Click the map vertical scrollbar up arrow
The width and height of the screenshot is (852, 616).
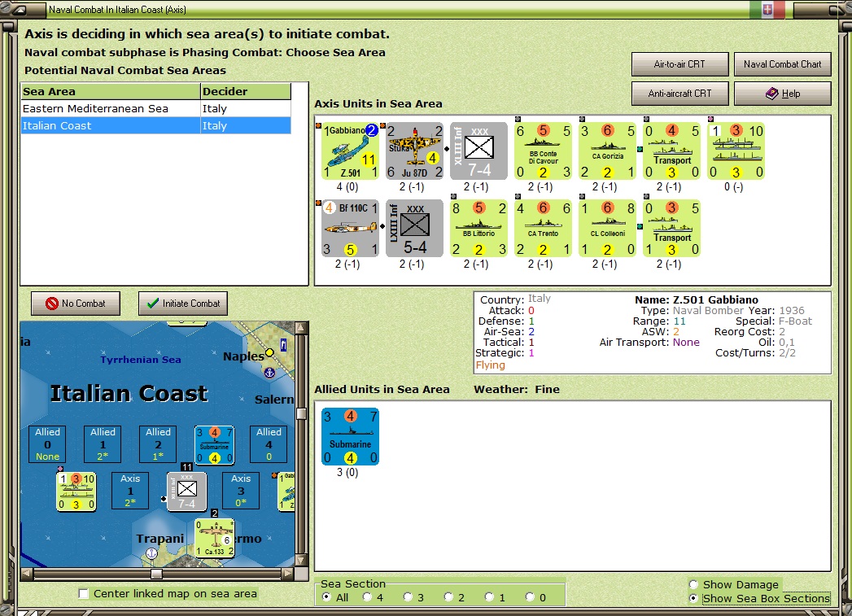click(x=302, y=328)
